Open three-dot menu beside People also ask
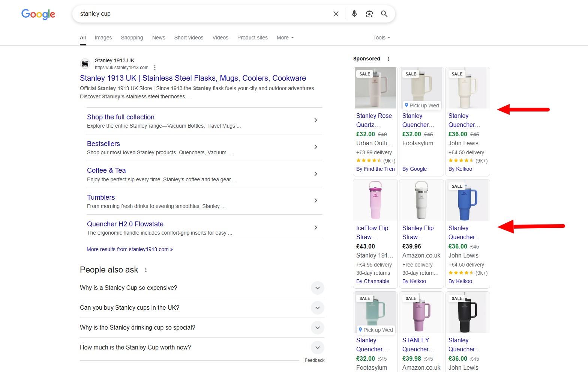Screen dimensions: 588x372 click(146, 270)
